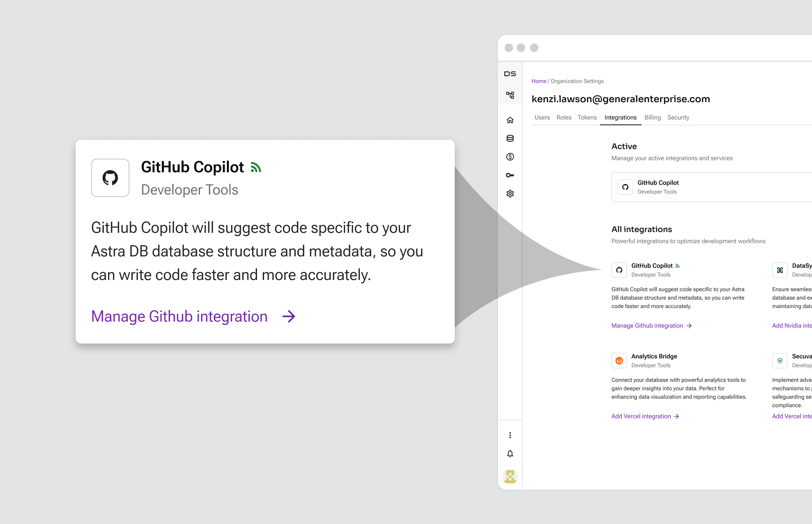Open the Integrations tab

point(620,117)
